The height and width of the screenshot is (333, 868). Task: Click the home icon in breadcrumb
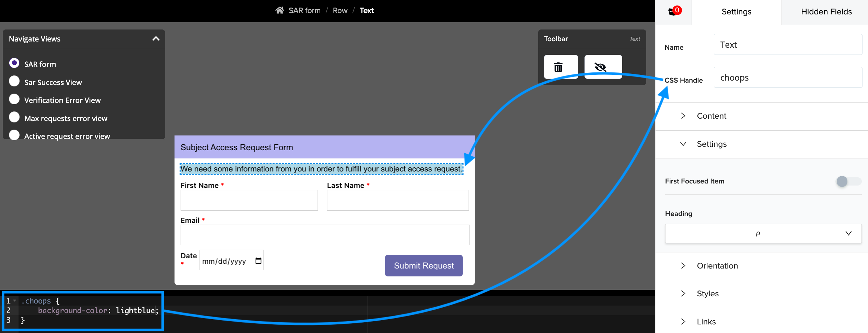[279, 10]
